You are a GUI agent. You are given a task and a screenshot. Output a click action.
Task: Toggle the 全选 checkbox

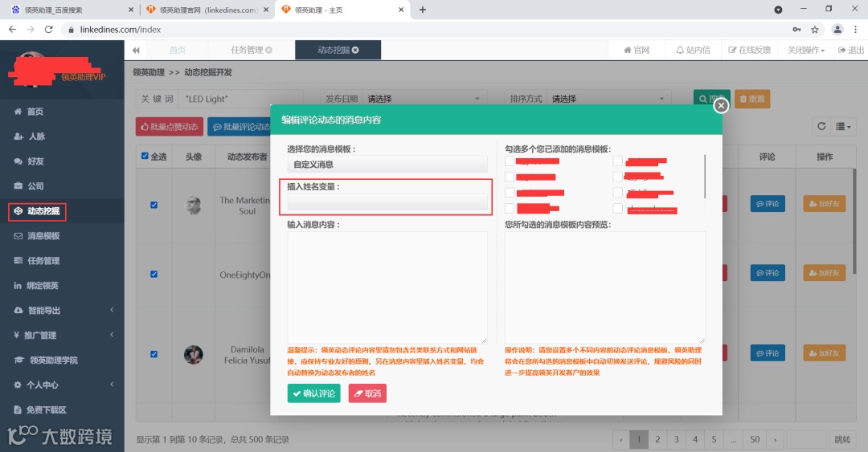(145, 156)
